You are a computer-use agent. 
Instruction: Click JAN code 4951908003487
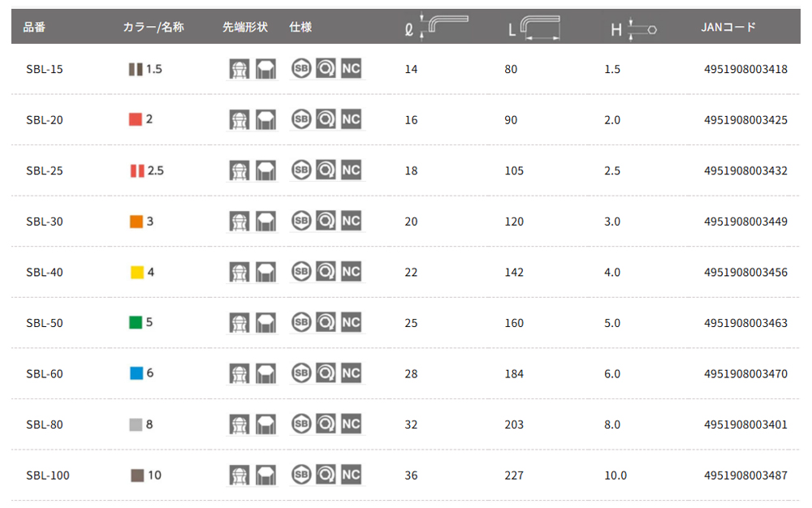tap(745, 476)
